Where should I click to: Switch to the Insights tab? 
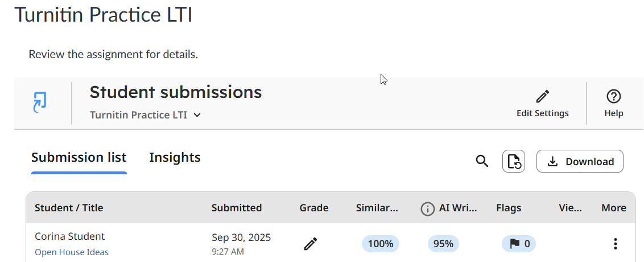[175, 157]
